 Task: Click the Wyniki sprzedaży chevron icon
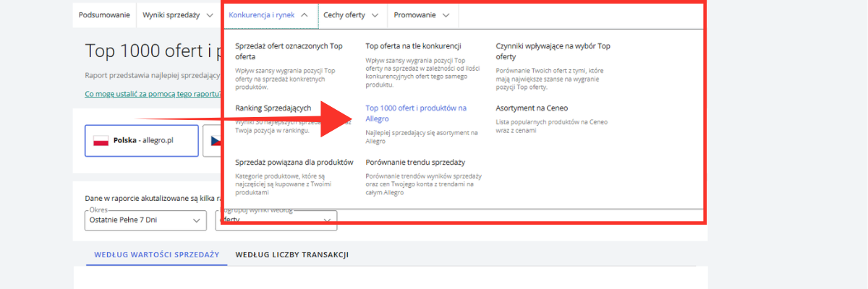click(209, 14)
